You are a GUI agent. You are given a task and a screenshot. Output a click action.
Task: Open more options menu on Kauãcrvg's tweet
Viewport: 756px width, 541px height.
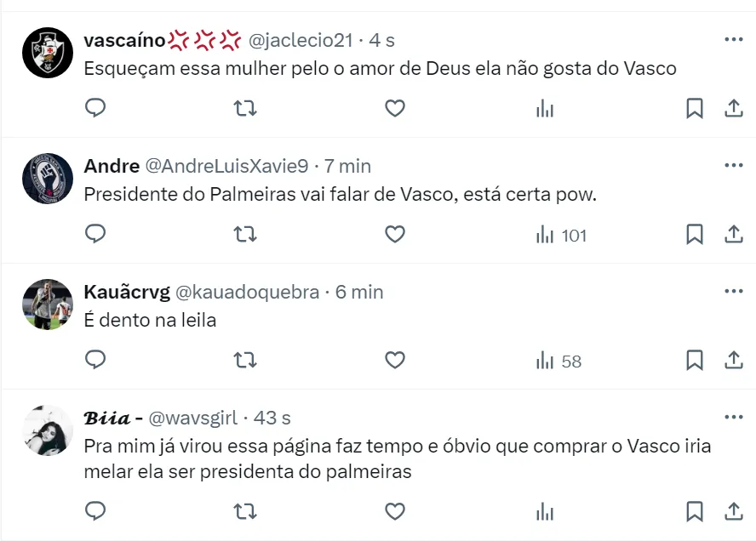[733, 292]
